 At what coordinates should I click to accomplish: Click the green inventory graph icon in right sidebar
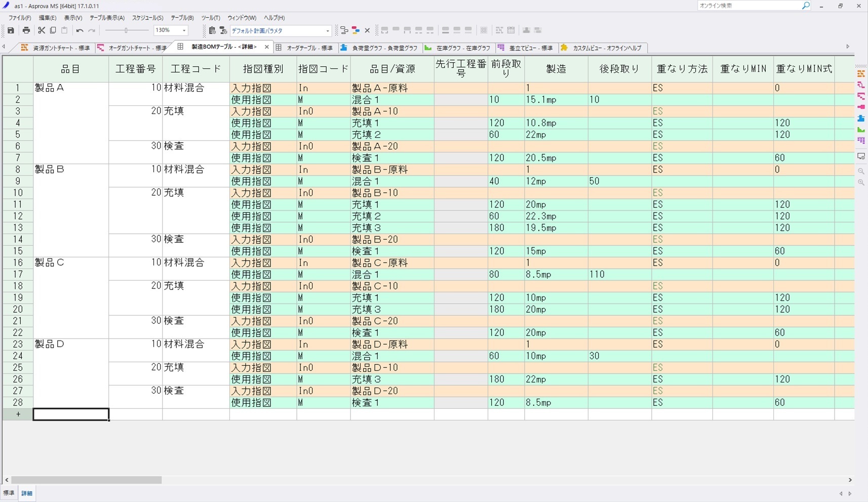[x=861, y=130]
